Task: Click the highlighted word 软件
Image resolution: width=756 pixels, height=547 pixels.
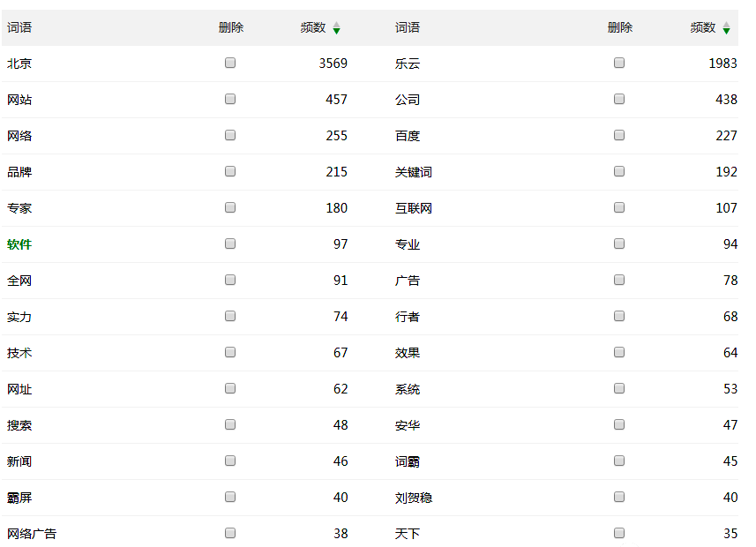Action: pyautogui.click(x=19, y=244)
